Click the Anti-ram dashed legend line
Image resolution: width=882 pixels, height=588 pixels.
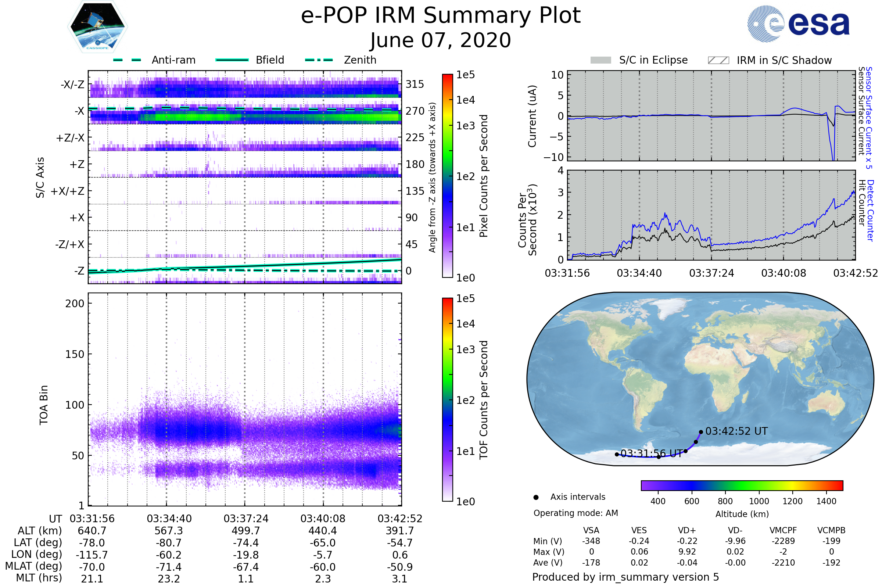(x=127, y=60)
